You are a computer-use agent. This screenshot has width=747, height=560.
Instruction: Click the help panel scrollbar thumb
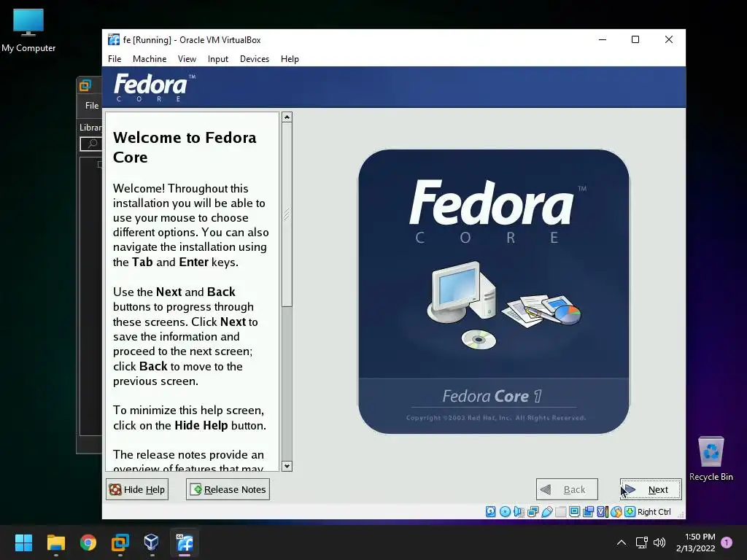click(x=287, y=214)
